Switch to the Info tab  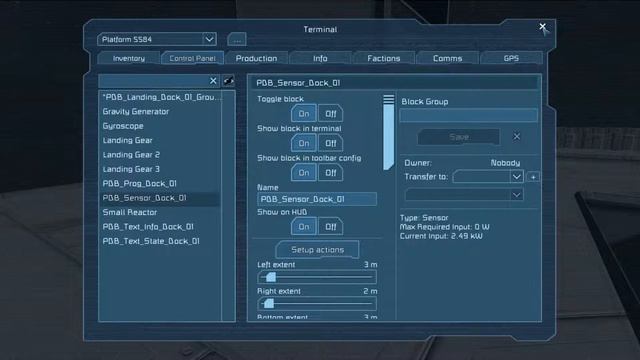point(320,58)
